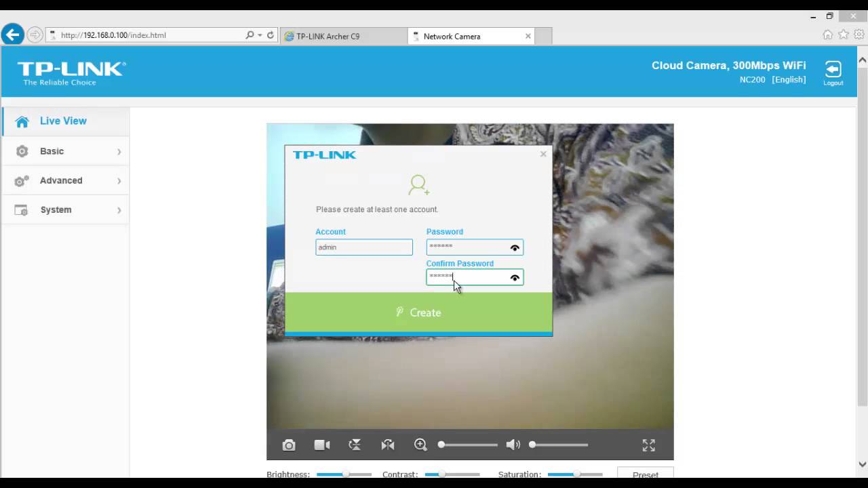Open the Advanced sidebar menu item
Viewport: 868px width, 488px height.
tap(65, 180)
